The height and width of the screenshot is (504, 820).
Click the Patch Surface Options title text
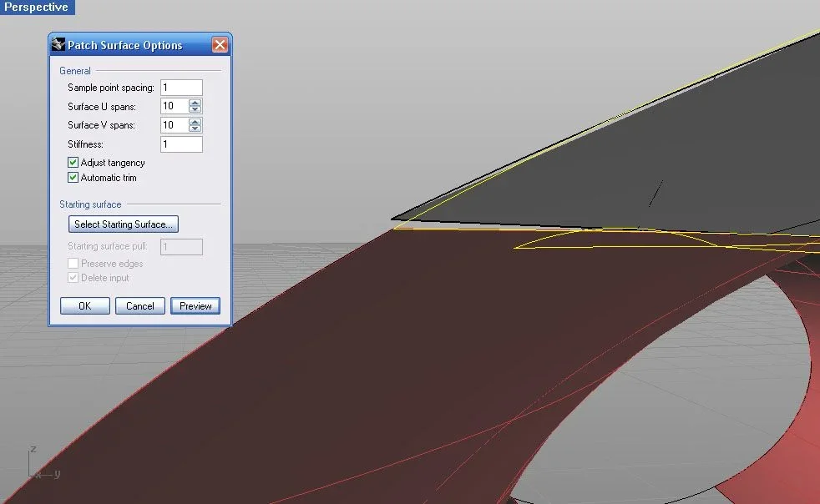[x=125, y=46]
